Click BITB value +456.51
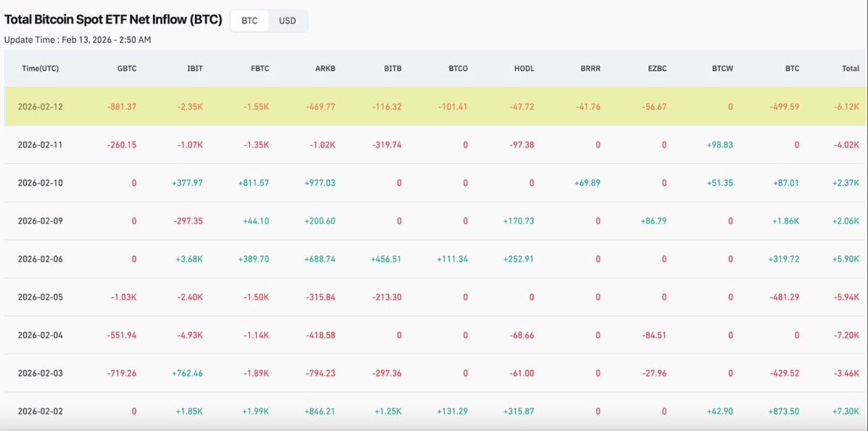The height and width of the screenshot is (431, 868). pyautogui.click(x=386, y=259)
